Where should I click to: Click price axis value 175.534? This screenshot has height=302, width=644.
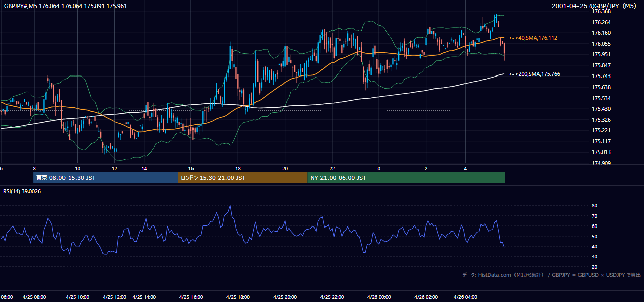[x=601, y=98]
